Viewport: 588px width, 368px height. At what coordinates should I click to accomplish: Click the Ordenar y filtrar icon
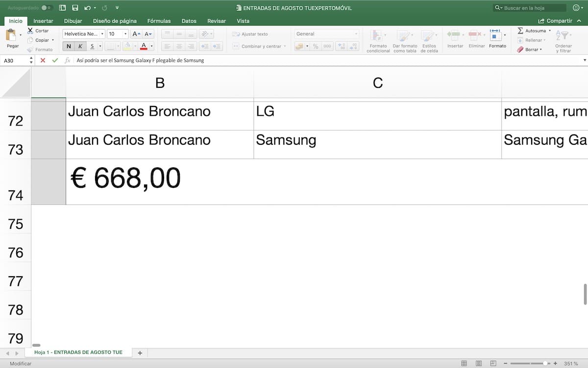563,36
